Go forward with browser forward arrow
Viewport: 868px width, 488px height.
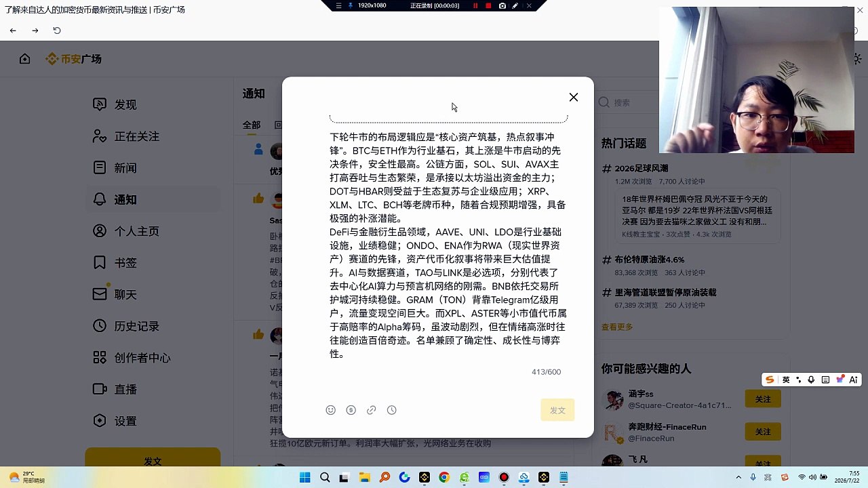click(x=35, y=30)
